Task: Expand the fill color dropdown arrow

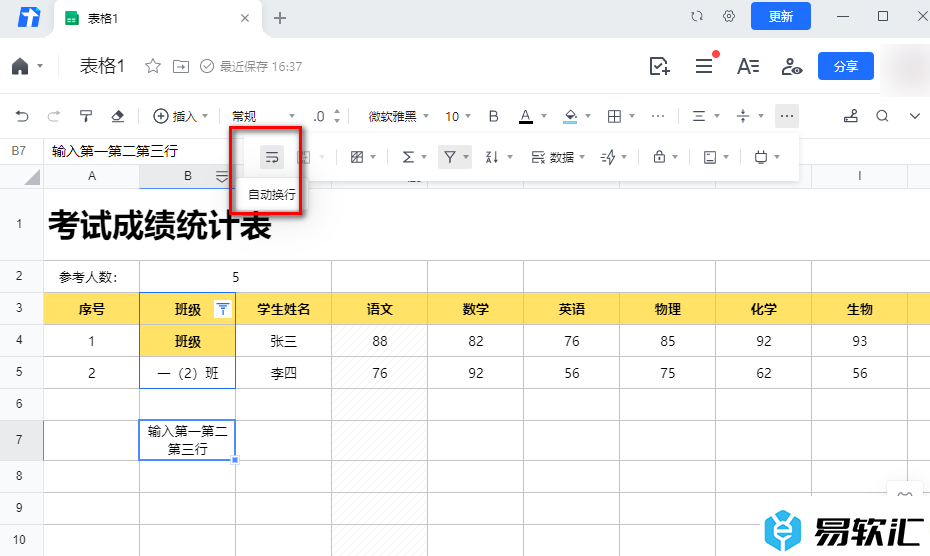Action: (588, 116)
